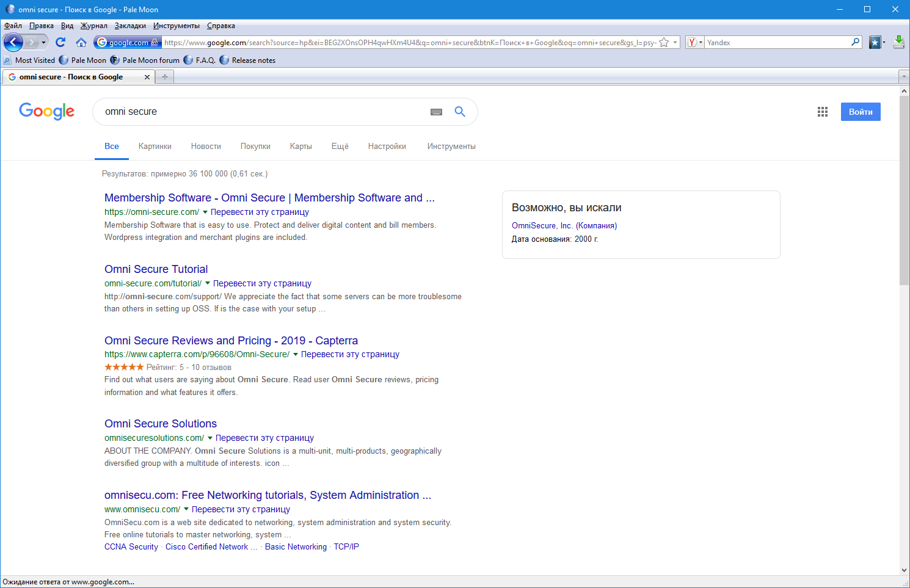Click the browser URL address field
Screen dimensions: 910x588
point(410,43)
